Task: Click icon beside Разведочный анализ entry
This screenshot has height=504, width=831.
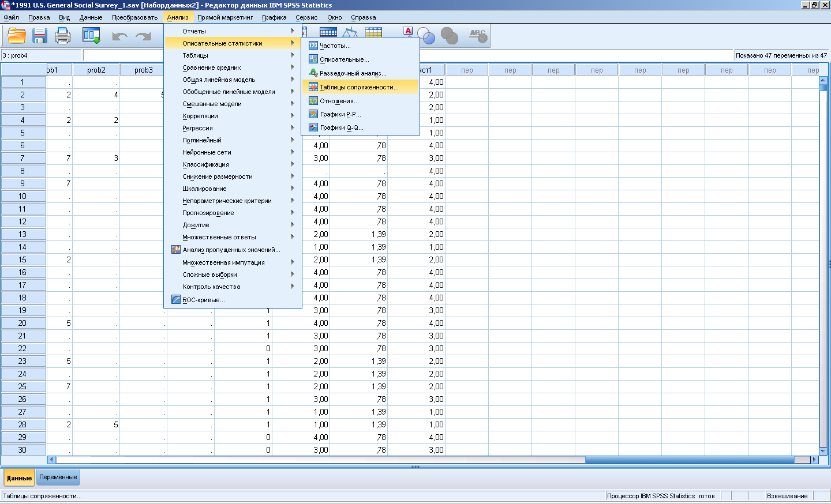Action: coord(313,73)
